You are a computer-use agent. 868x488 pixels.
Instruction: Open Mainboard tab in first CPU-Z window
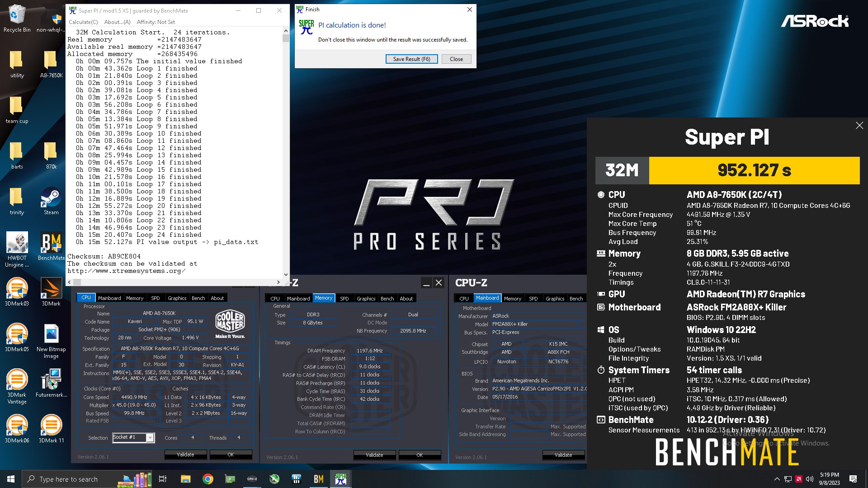coord(109,298)
